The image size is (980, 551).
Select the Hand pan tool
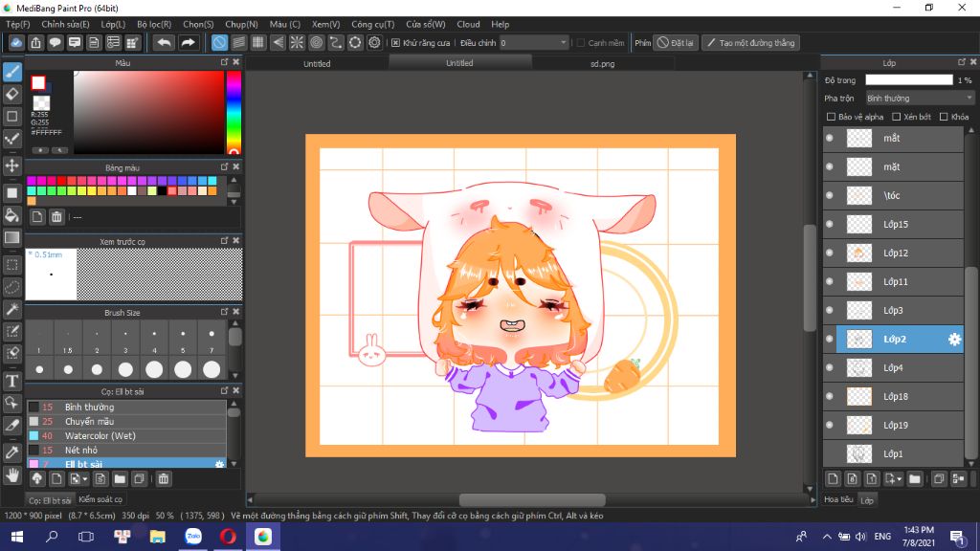point(11,475)
